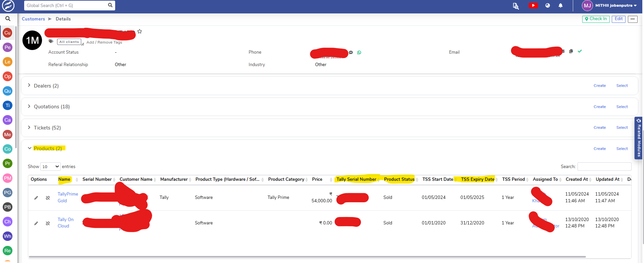The image size is (644, 263).
Task: Sort by Created At column
Action: point(577,179)
